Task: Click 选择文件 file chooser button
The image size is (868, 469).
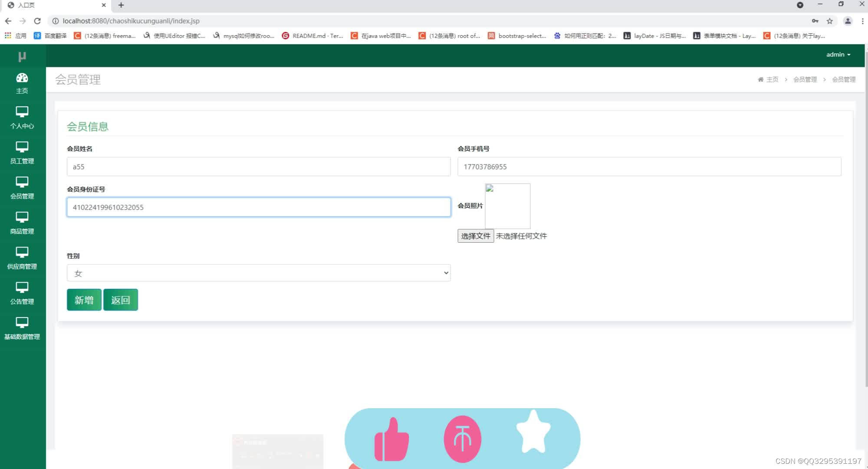Action: pyautogui.click(x=476, y=236)
